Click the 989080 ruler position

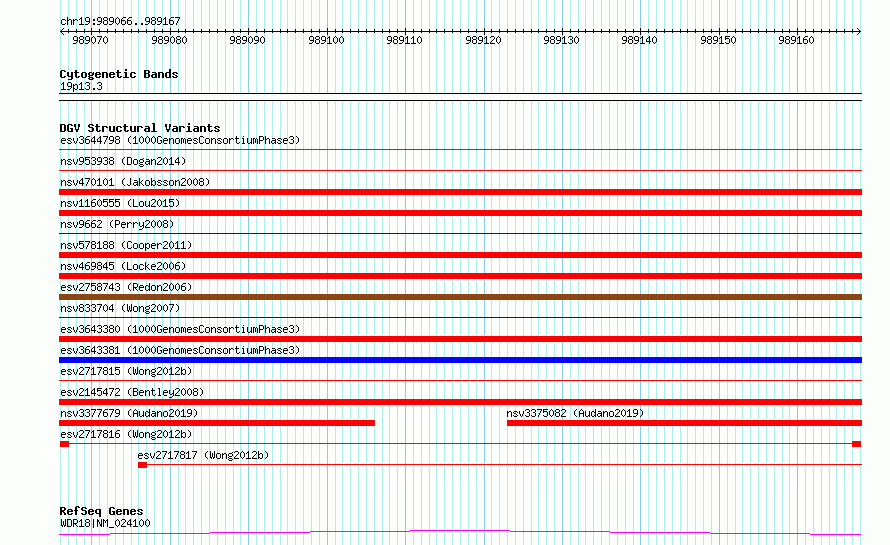[x=169, y=40]
